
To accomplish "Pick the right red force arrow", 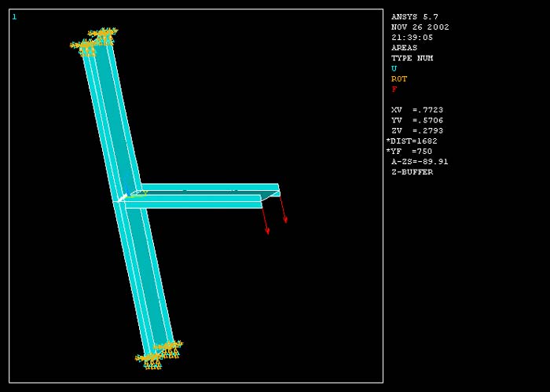I will point(283,210).
